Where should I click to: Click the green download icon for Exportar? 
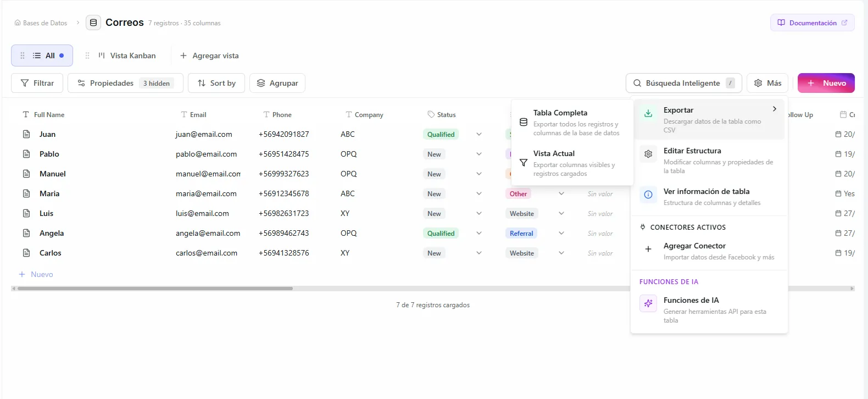click(x=648, y=113)
